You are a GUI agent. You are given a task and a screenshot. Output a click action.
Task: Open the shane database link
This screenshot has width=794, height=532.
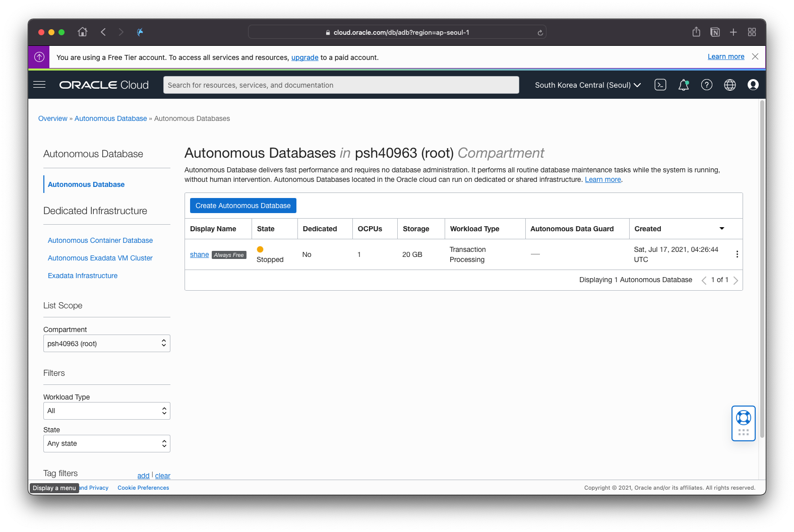click(200, 254)
